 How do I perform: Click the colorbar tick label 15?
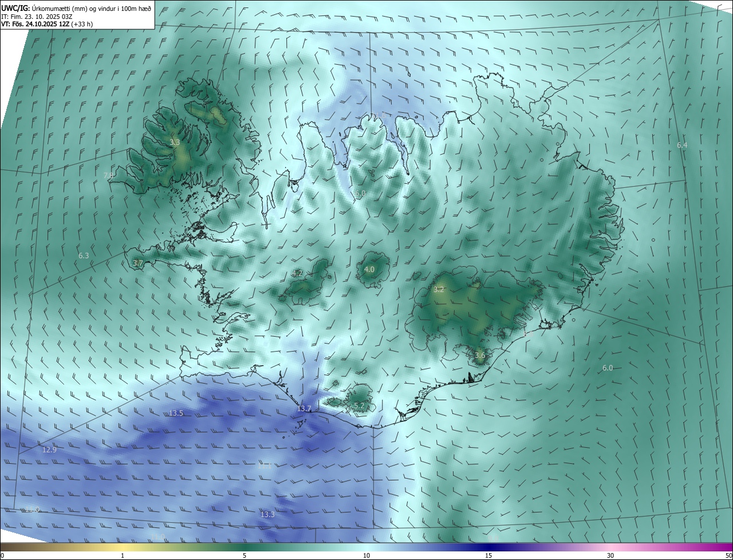(x=488, y=555)
